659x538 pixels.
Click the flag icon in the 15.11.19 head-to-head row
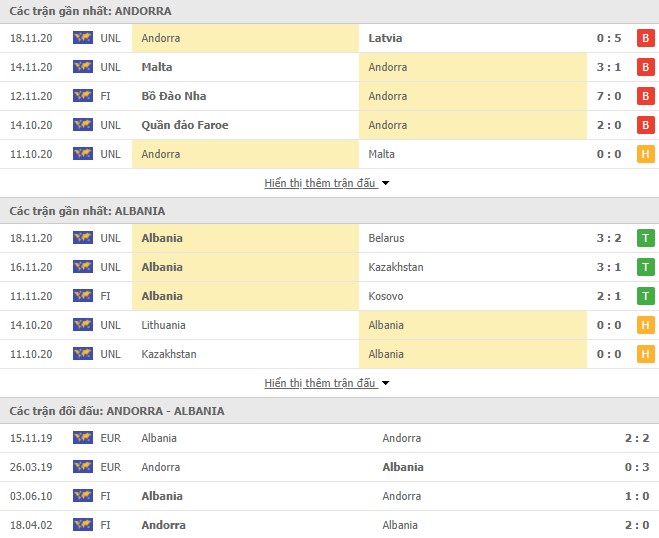point(83,438)
